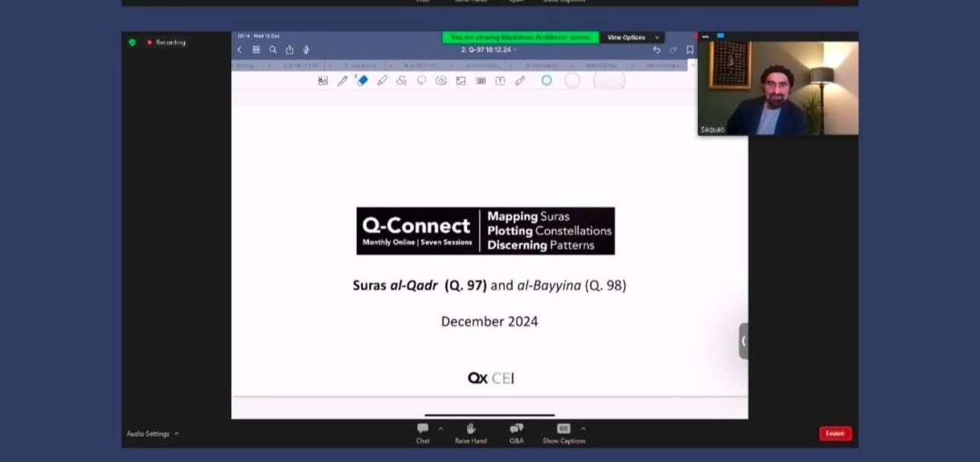980x462 pixels.
Task: Click the 'Suras al-Qadr (Q. 97)' title text
Action: pyautogui.click(x=419, y=286)
